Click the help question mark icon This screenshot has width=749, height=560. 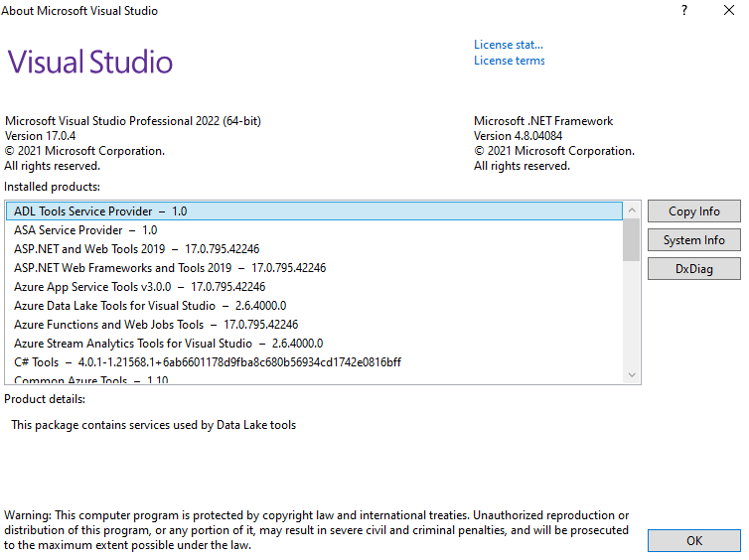coord(684,10)
